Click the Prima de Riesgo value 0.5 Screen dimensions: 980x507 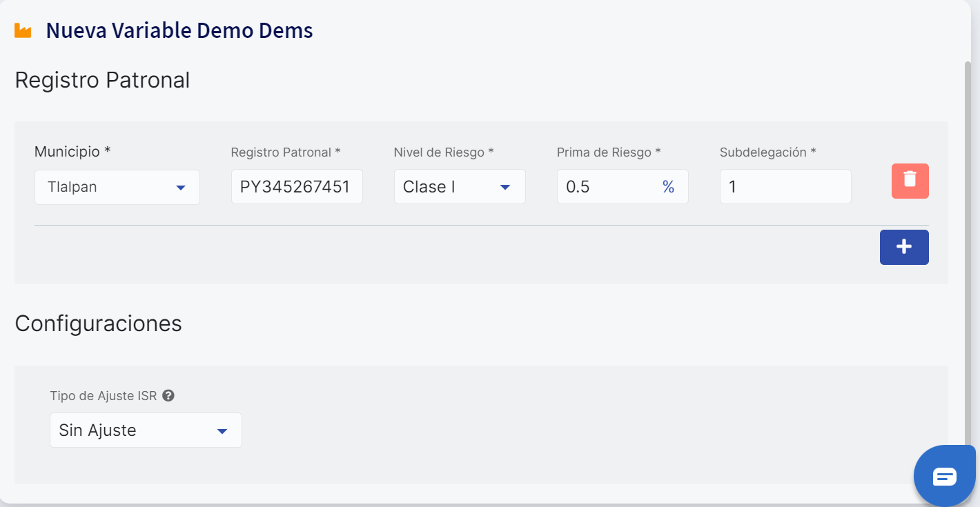578,187
